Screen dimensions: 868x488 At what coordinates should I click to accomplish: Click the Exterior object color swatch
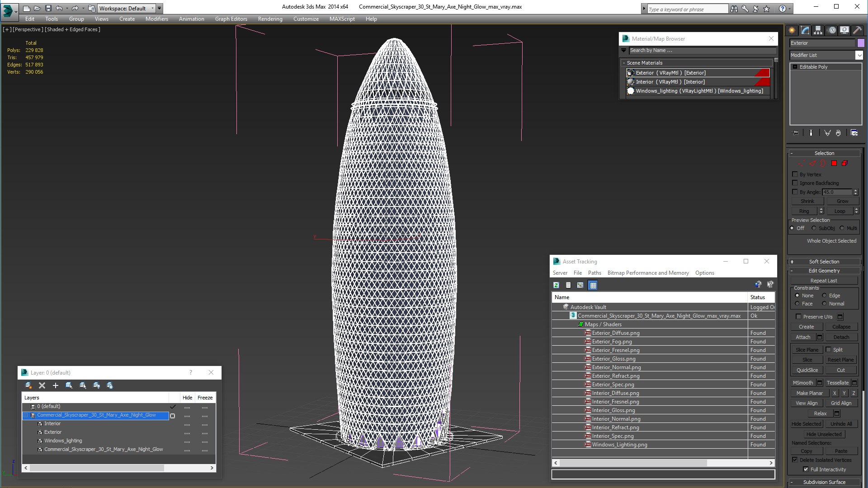click(861, 43)
